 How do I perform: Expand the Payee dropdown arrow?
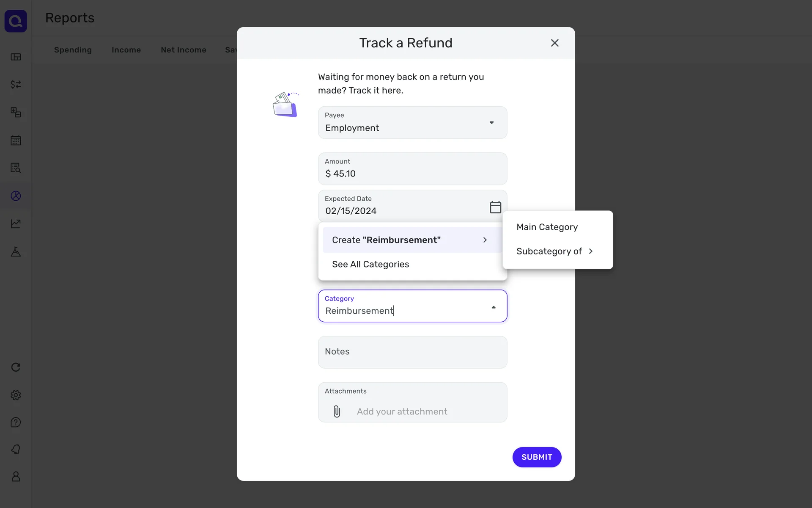491,123
